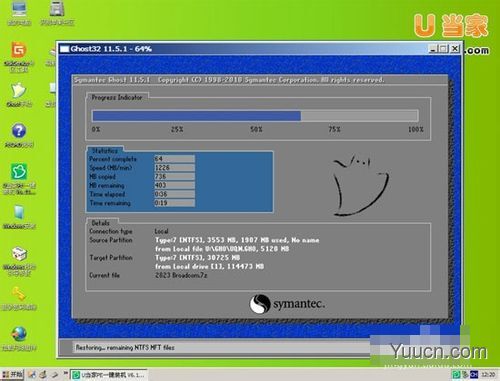Click the first quick launch icon
Image resolution: width=500 pixels, height=381 pixels.
[x=32, y=375]
